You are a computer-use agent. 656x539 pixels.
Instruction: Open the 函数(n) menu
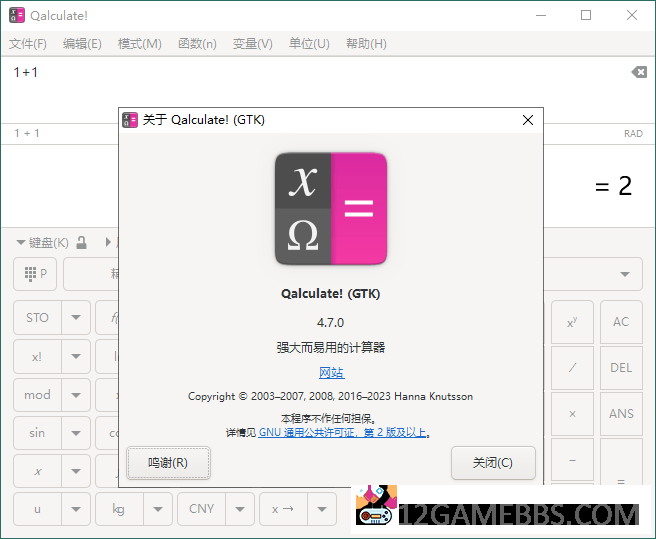click(x=197, y=44)
